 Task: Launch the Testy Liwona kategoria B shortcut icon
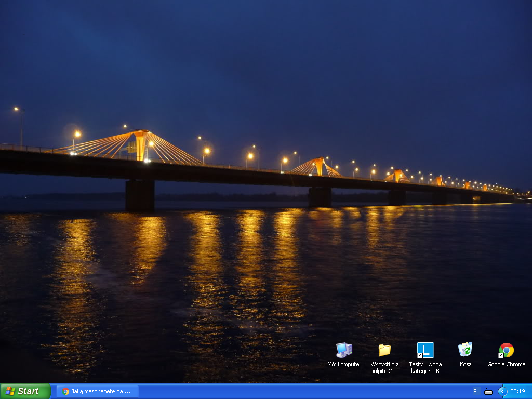[x=425, y=350]
